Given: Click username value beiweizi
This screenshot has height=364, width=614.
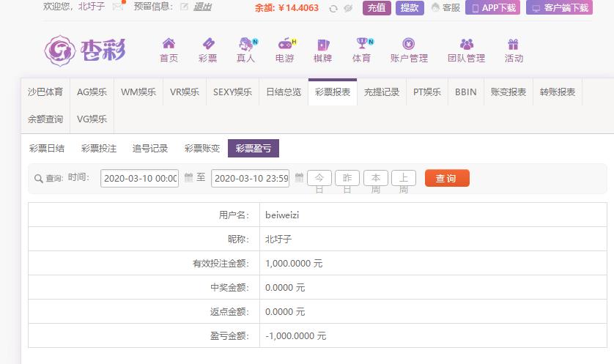Looking at the screenshot, I should (x=282, y=215).
